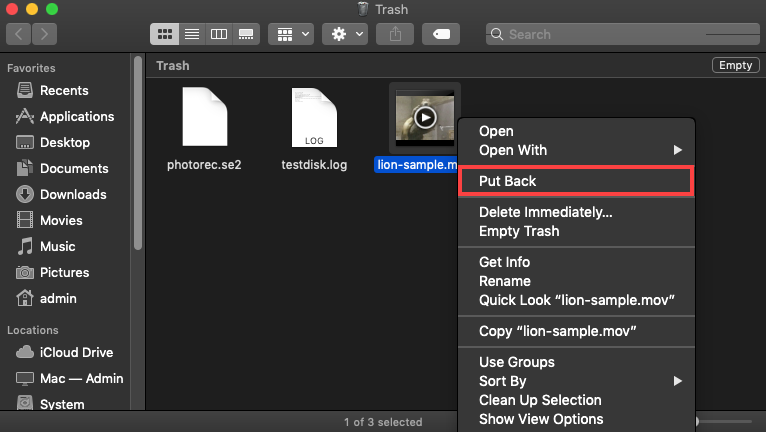
Task: Click the Mac — Admin computer icon
Action: [24, 378]
